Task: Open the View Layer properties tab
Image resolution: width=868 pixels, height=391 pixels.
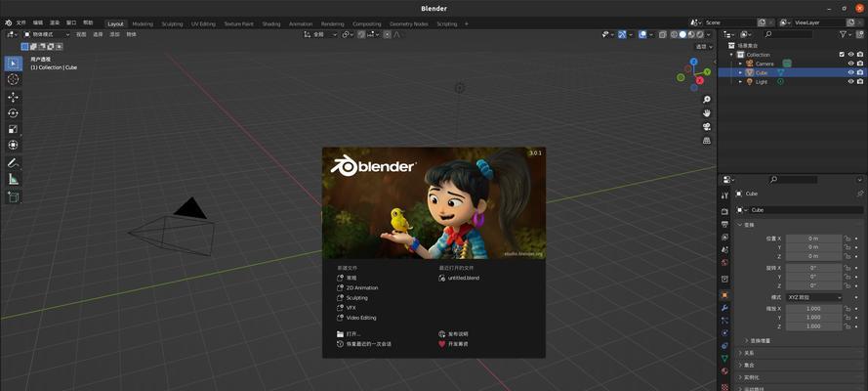Action: (x=724, y=237)
